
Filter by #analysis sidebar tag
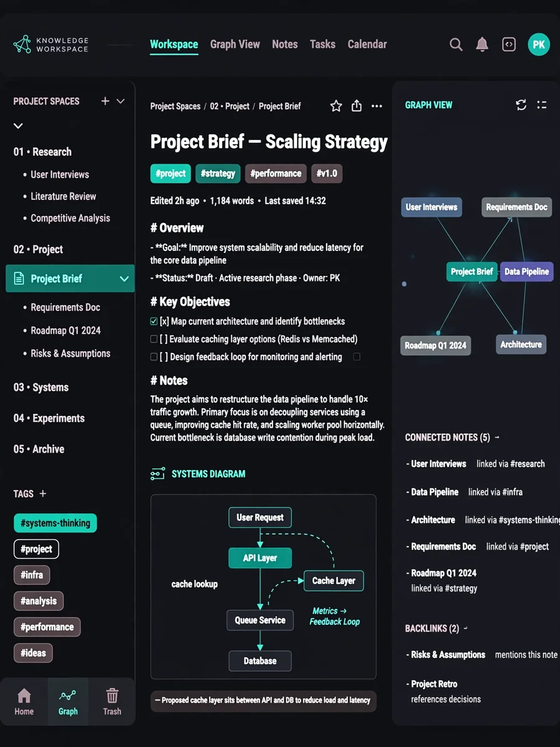pos(39,601)
